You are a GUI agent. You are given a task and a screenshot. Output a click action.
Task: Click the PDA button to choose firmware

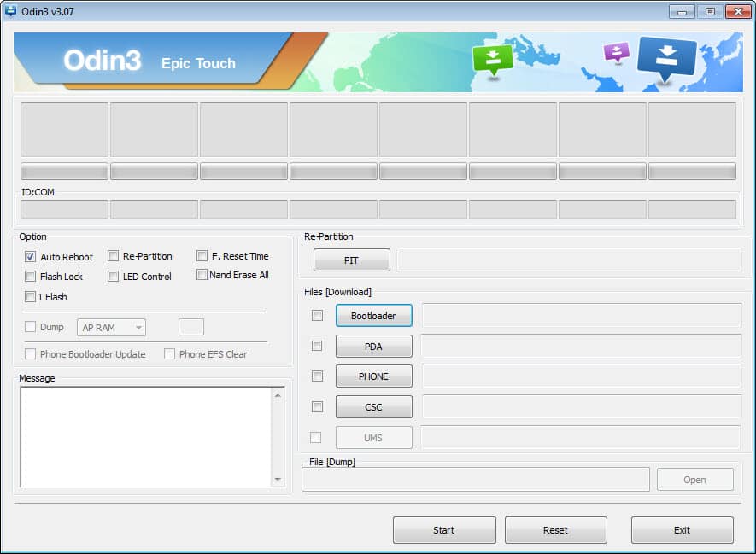click(x=373, y=346)
